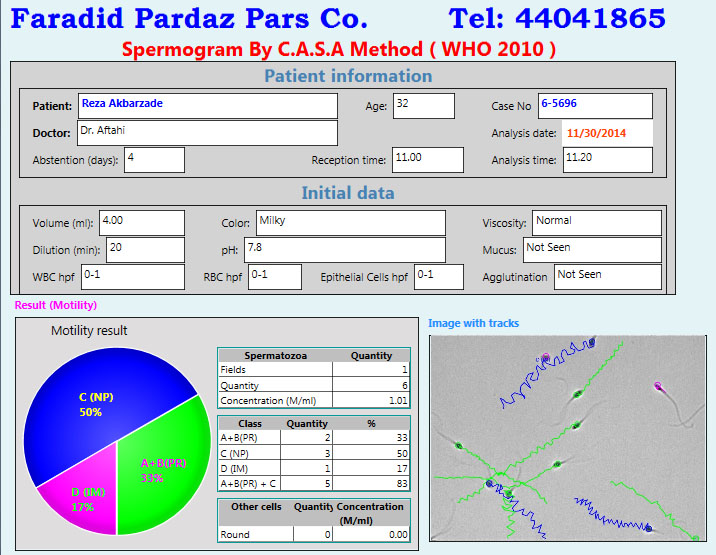Click the D (IM) row in class table

click(314, 469)
